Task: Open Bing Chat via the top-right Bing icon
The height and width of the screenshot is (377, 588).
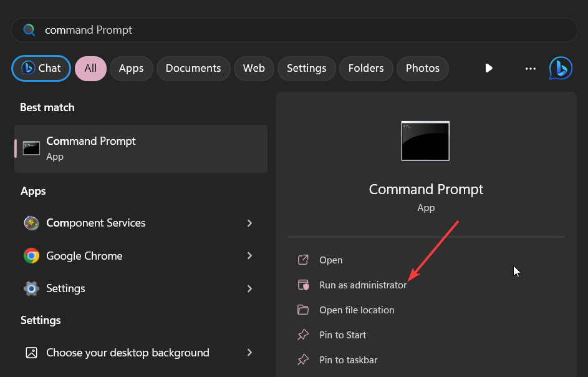Action: (560, 68)
